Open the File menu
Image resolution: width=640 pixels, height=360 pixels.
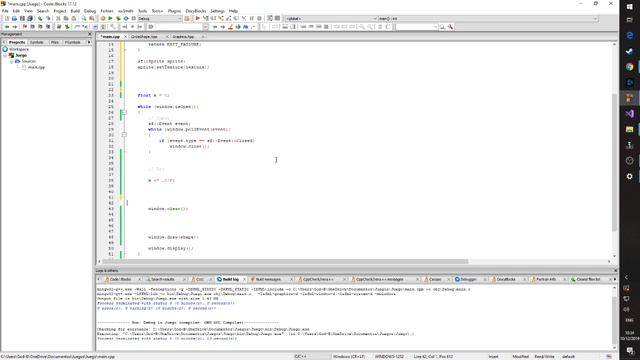[5, 11]
